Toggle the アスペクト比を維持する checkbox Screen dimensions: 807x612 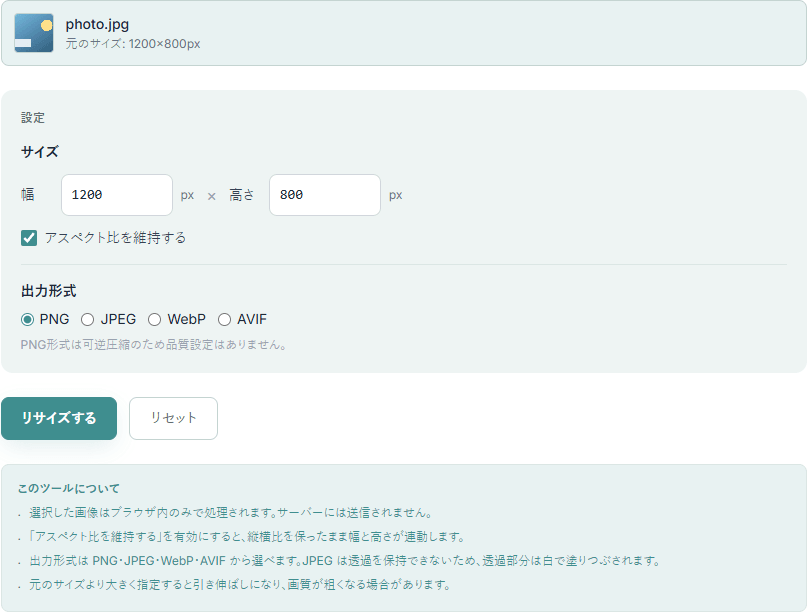pyautogui.click(x=29, y=238)
